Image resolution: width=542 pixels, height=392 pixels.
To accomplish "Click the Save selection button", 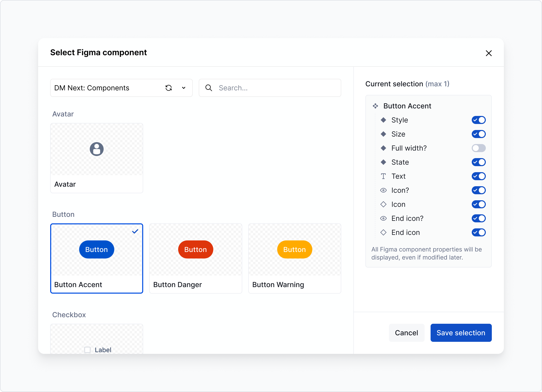I will click(461, 333).
